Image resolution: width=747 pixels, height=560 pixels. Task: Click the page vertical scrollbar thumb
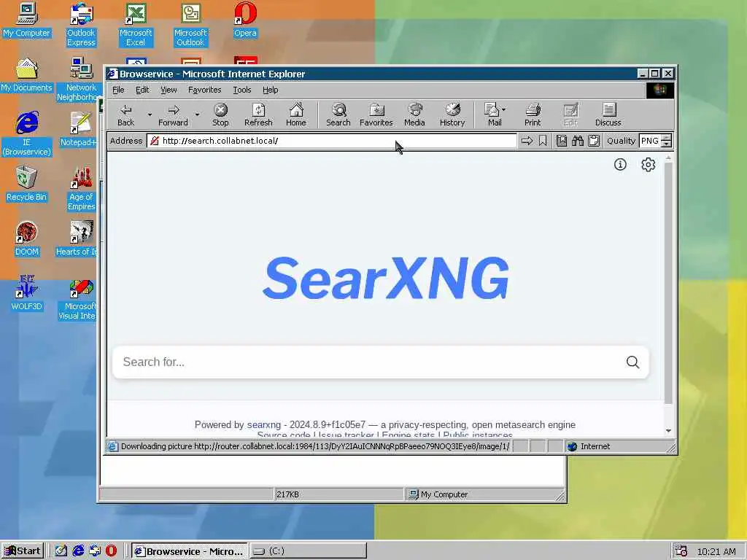668,284
